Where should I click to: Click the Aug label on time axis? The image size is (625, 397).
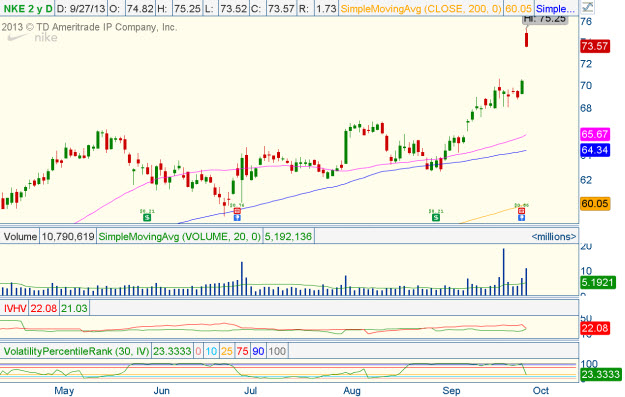(352, 391)
